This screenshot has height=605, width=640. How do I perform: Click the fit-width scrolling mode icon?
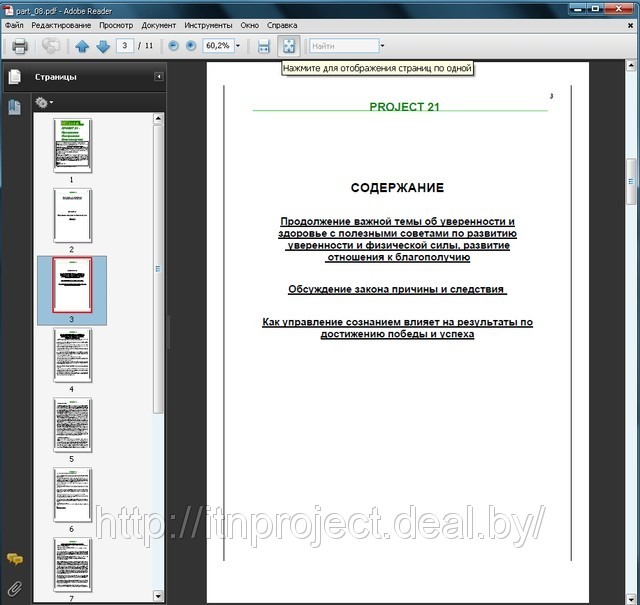coord(264,46)
